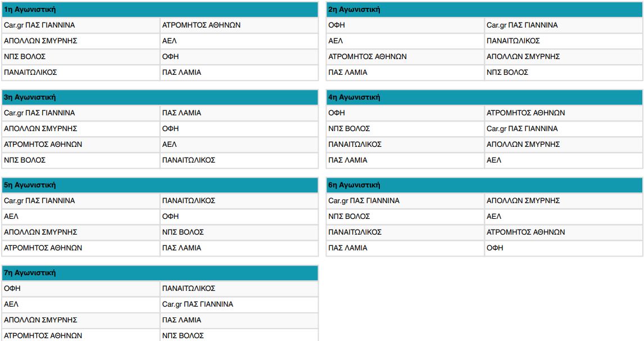Select ΑΕΛ away team in 4η Αγωνιστική

pos(494,160)
